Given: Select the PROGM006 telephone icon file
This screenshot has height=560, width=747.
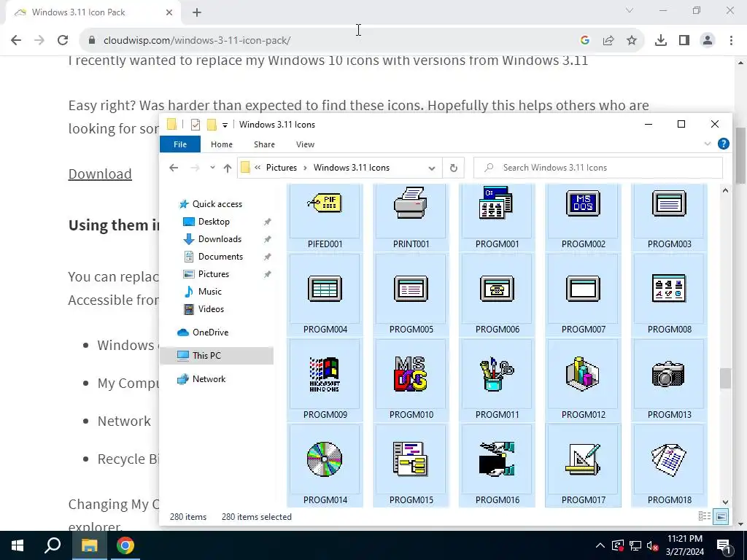Looking at the screenshot, I should 497,295.
